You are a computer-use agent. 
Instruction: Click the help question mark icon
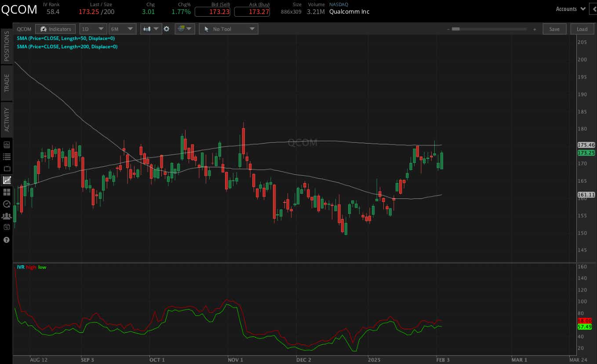point(7,240)
